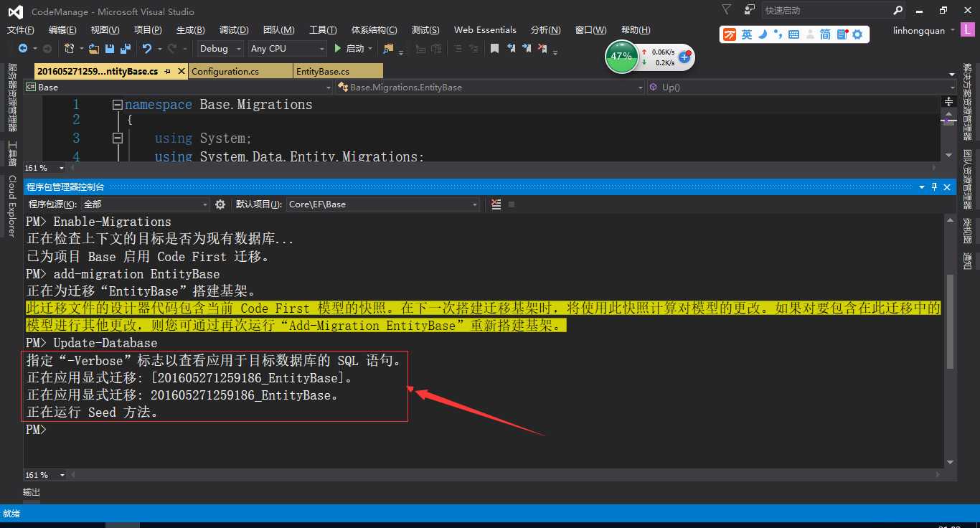The height and width of the screenshot is (528, 980).
Task: Open the 团队(M) menu
Action: click(279, 30)
